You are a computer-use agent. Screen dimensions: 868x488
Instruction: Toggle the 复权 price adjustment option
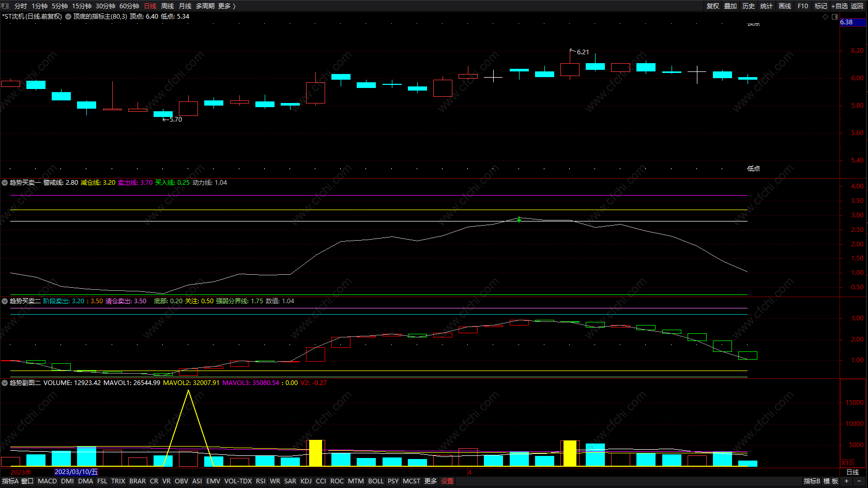(712, 6)
